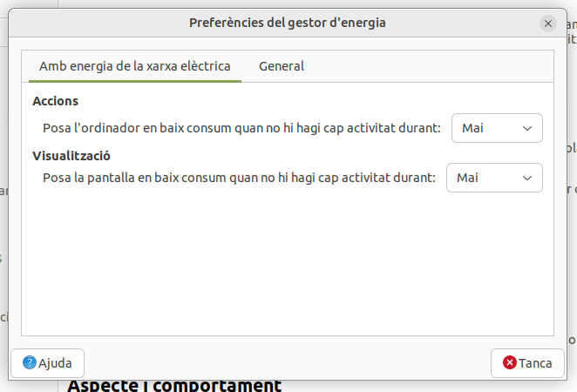
Task: Click the blue question-mark Ajuda icon
Action: point(30,363)
